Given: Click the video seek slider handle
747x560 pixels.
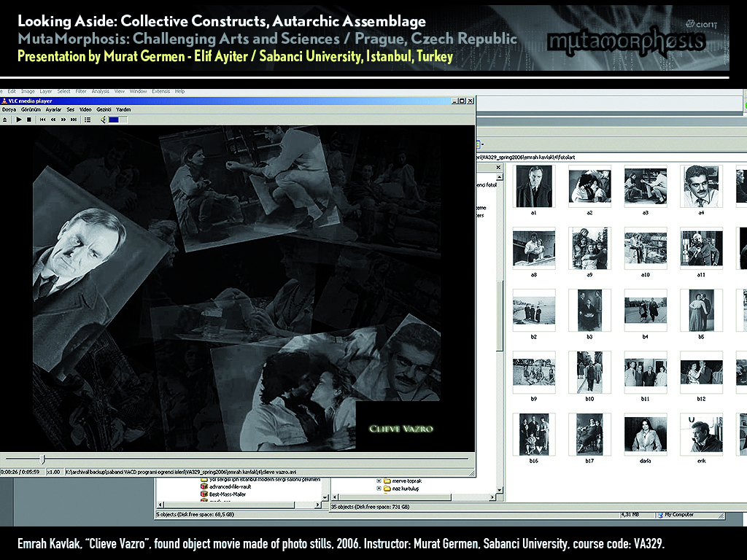Looking at the screenshot, I should [42, 459].
